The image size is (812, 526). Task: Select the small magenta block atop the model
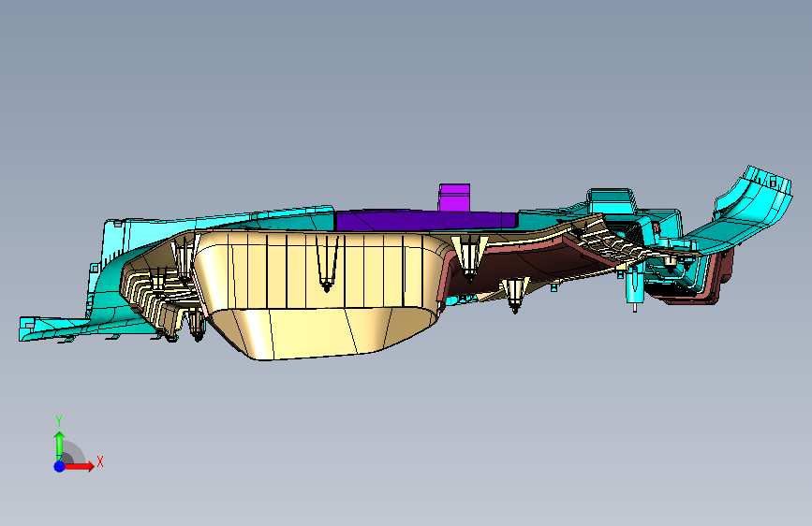point(454,197)
